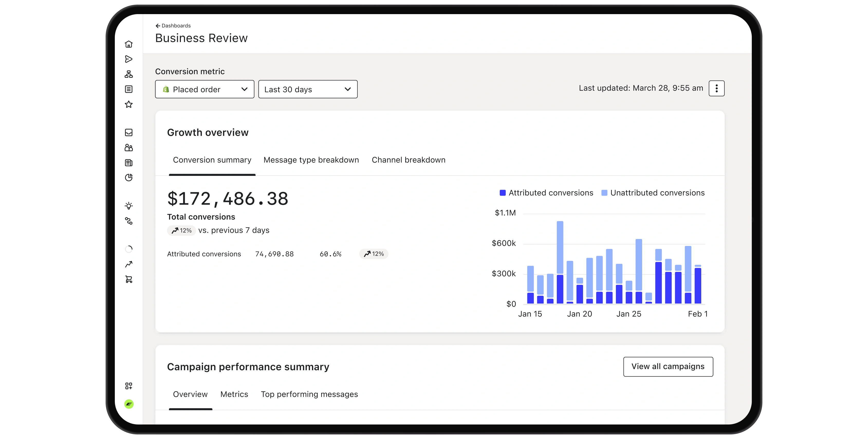Viewport: 868px width, 439px height.
Task: Click Unattributed conversions legend swatch
Action: 604,193
